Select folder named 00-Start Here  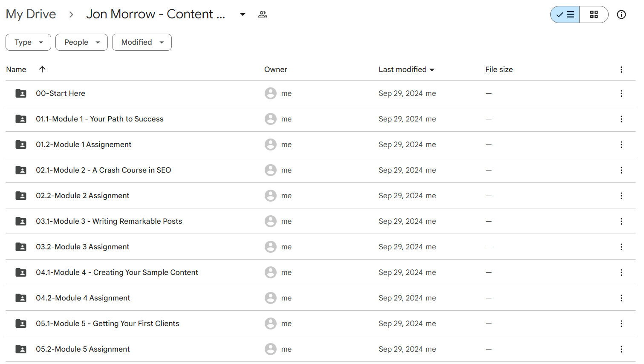coord(61,93)
